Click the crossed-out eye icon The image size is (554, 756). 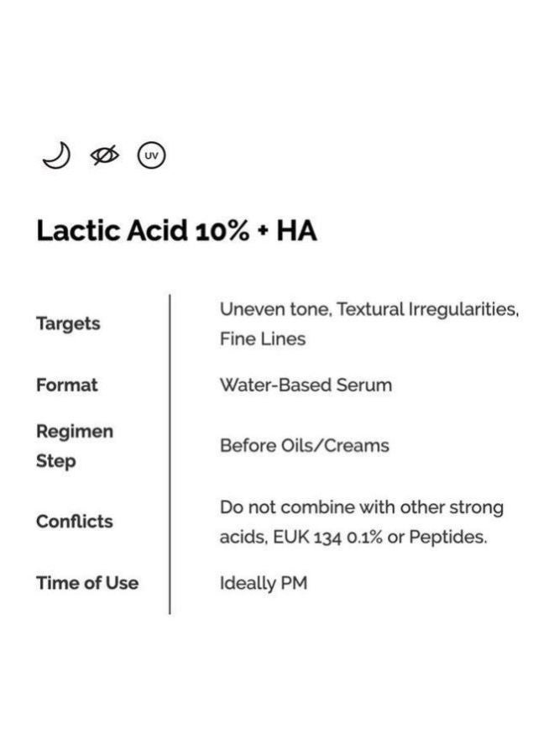pyautogui.click(x=104, y=155)
